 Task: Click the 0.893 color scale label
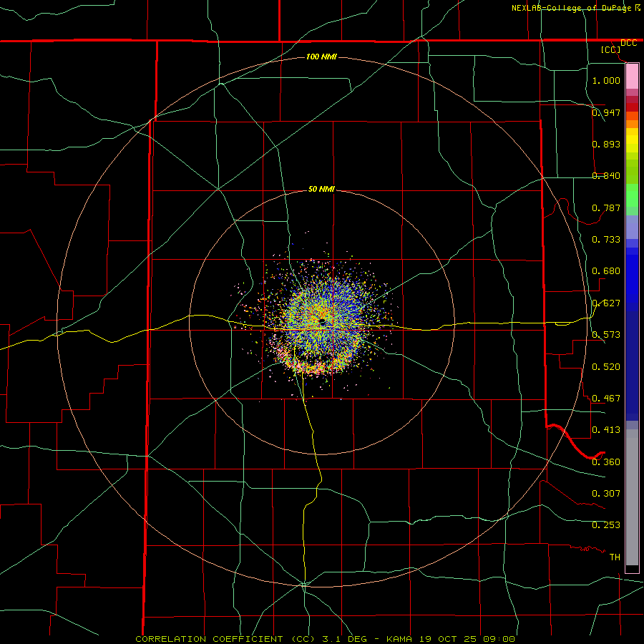point(606,144)
